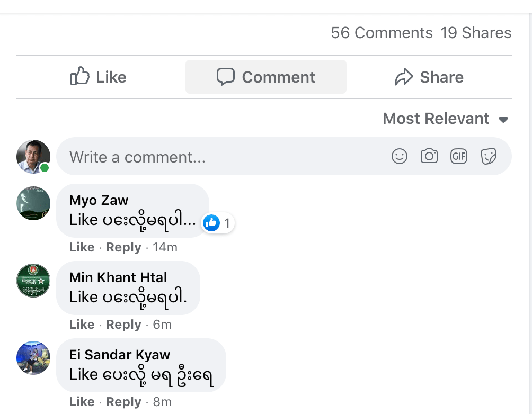Type in the Write a comment field

coord(223,157)
